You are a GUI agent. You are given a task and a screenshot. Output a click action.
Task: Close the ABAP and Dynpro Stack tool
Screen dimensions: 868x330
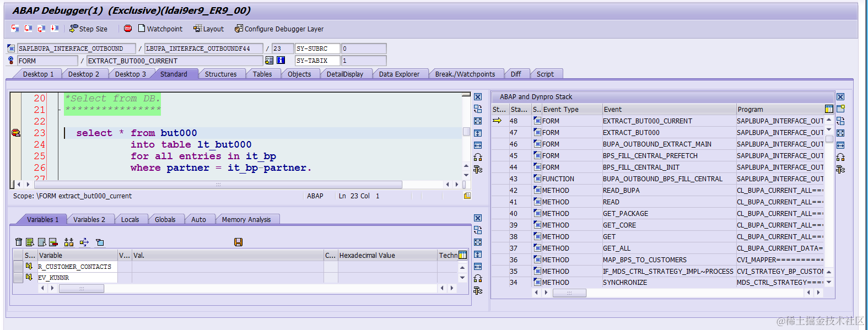(840, 97)
